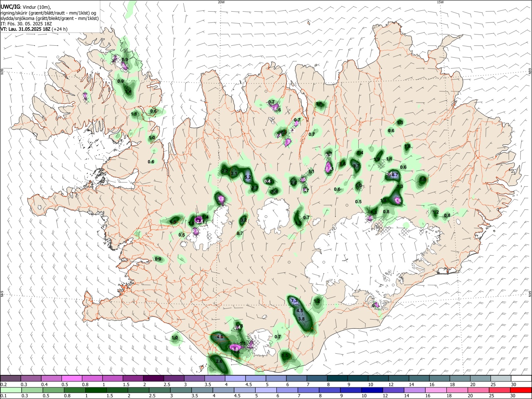532x399 pixels.
Task: Pick the grey-green 3–3.5 rain legend swatch
Action: point(182,390)
